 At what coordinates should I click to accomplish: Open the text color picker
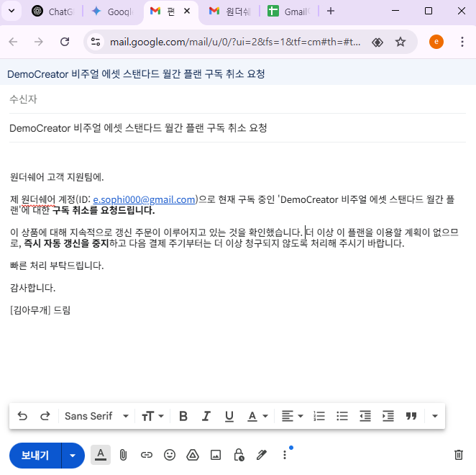[x=257, y=416]
